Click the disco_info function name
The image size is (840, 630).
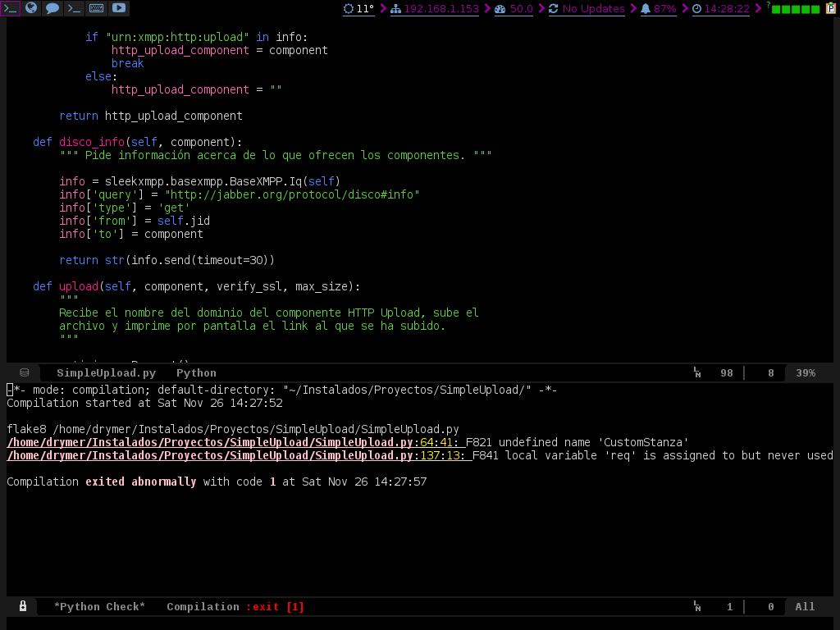(92, 142)
